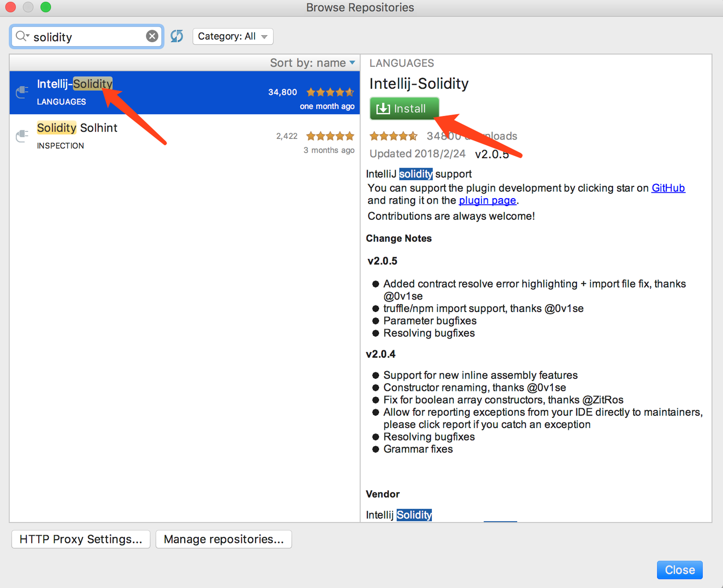Click the "Grammar fixes" note

pos(418,450)
